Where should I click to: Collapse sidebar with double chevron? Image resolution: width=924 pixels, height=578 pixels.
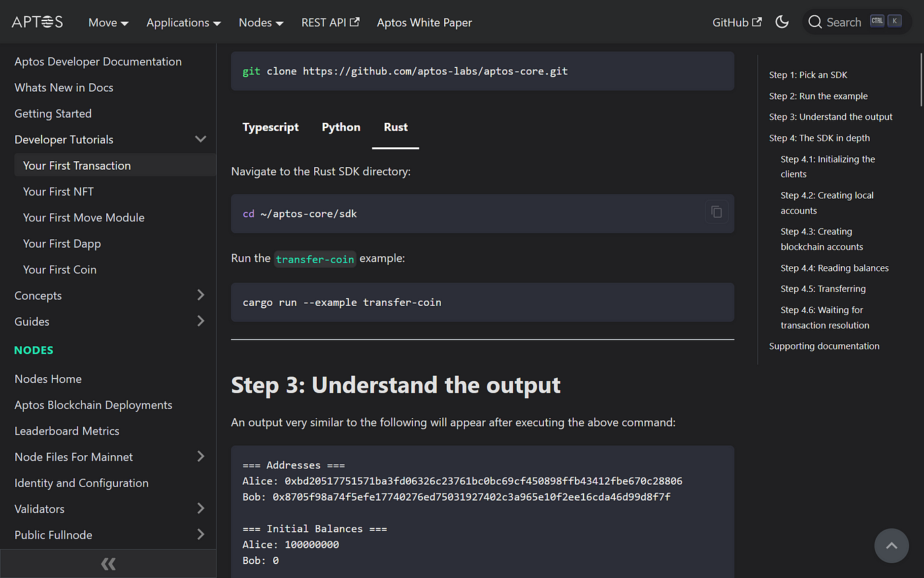(x=108, y=563)
